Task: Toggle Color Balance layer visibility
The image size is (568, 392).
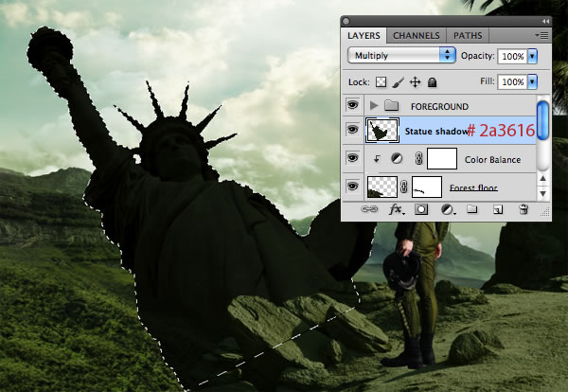Action: [x=352, y=157]
